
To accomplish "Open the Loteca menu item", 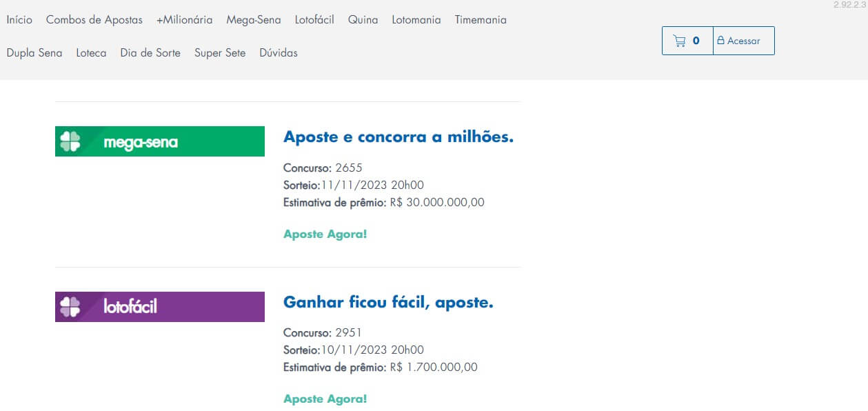I will click(x=91, y=53).
